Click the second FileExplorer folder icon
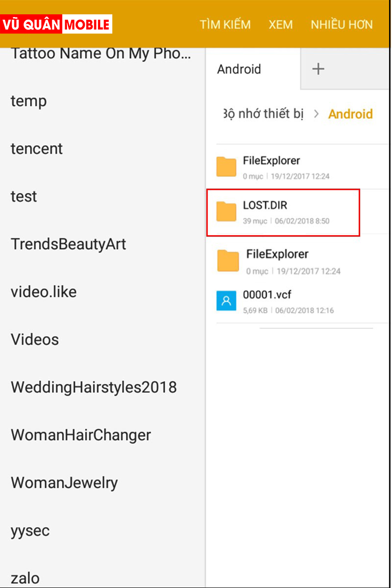This screenshot has width=392, height=588. (228, 261)
